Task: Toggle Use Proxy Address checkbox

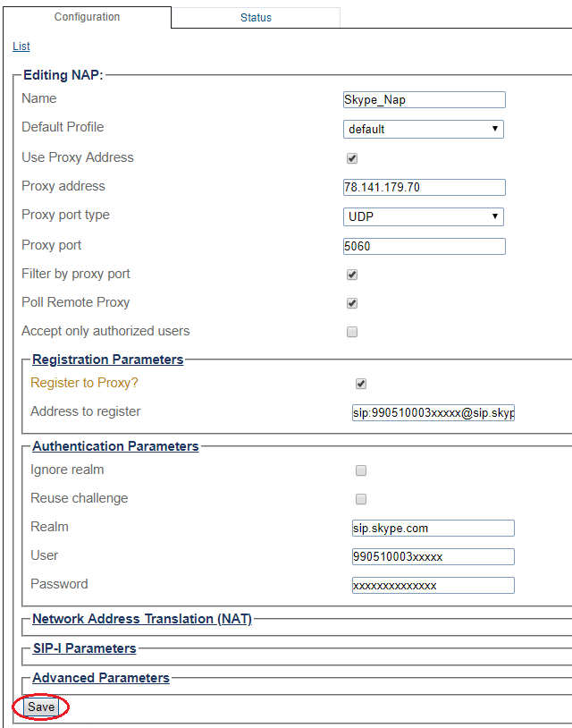Action: click(x=352, y=158)
